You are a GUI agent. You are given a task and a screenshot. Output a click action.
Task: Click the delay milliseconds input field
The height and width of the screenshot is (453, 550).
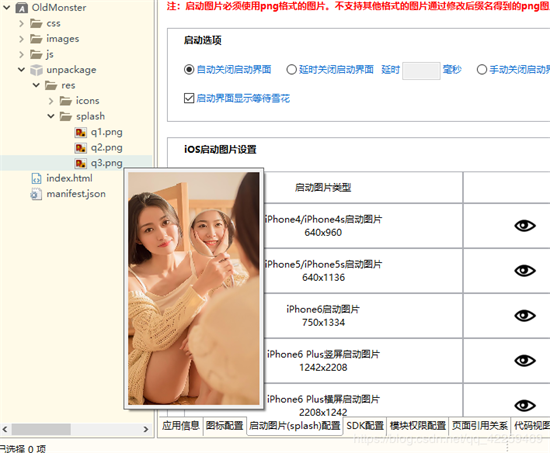(x=421, y=71)
